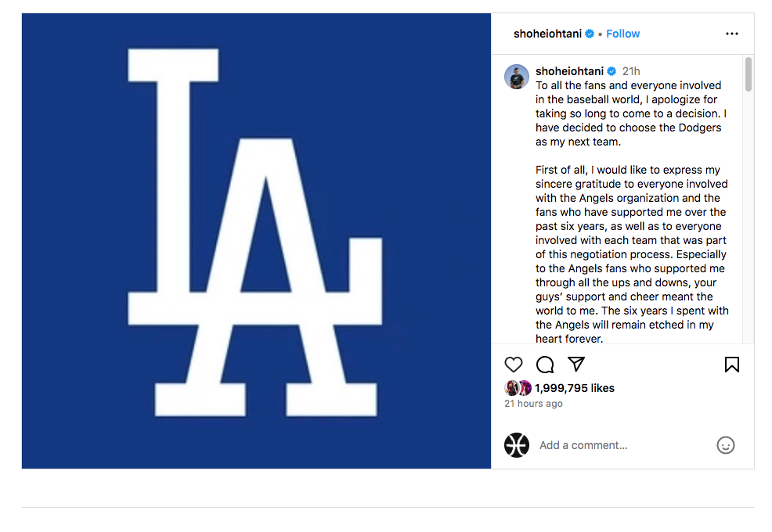
Task: Save the post with bookmark icon
Action: [731, 365]
